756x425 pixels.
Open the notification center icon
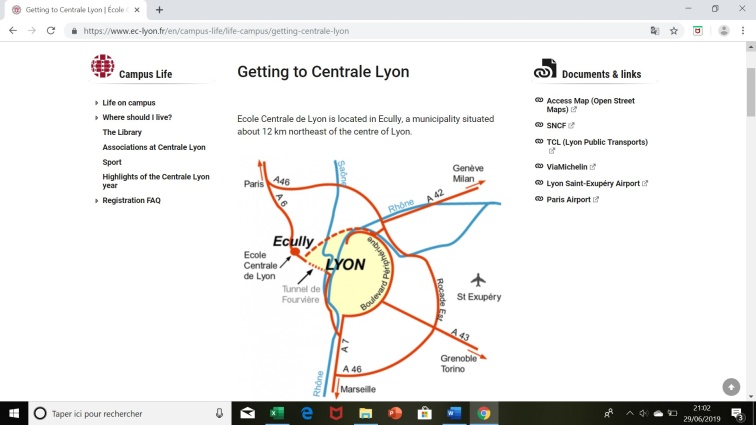[737, 413]
